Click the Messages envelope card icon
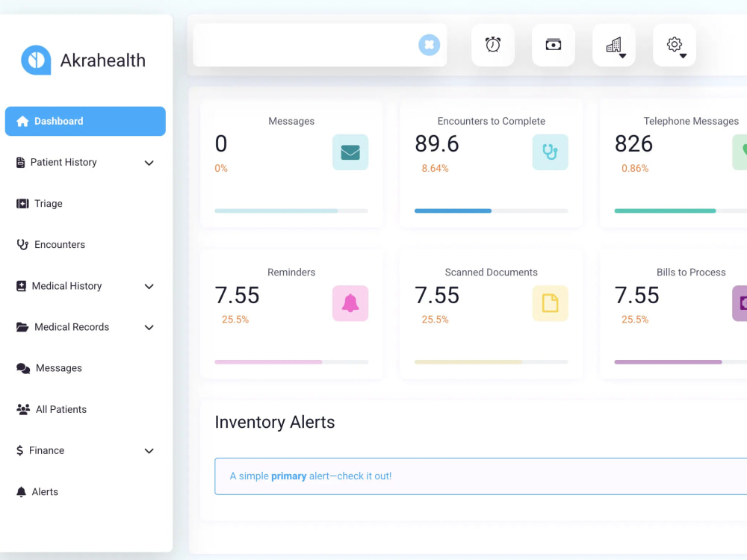The image size is (747, 560). coord(350,152)
